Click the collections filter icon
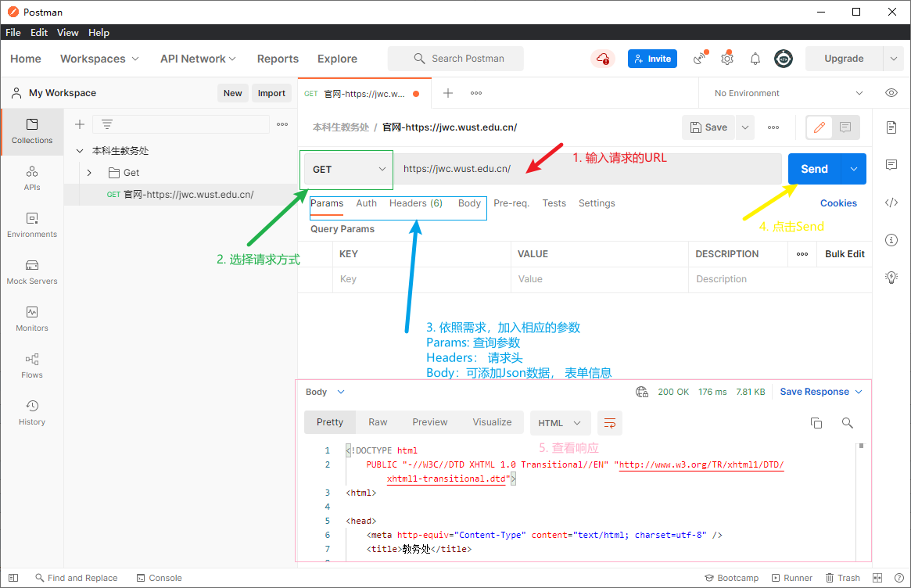911x588 pixels. (107, 124)
